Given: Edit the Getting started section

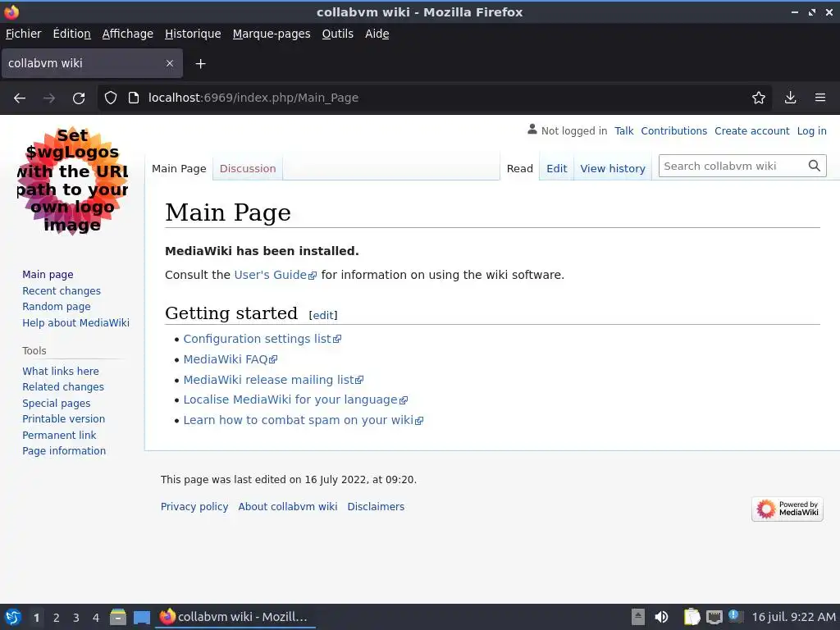Looking at the screenshot, I should [323, 315].
